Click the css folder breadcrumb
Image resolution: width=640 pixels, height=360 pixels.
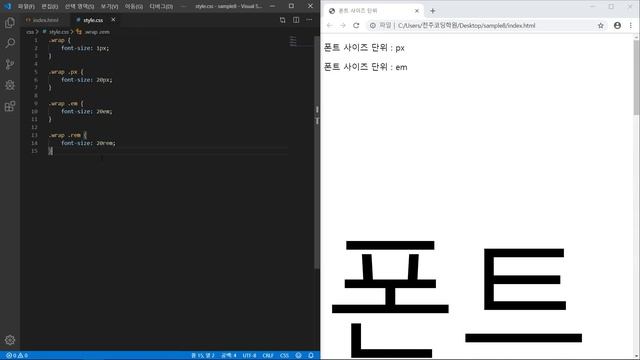pos(30,32)
